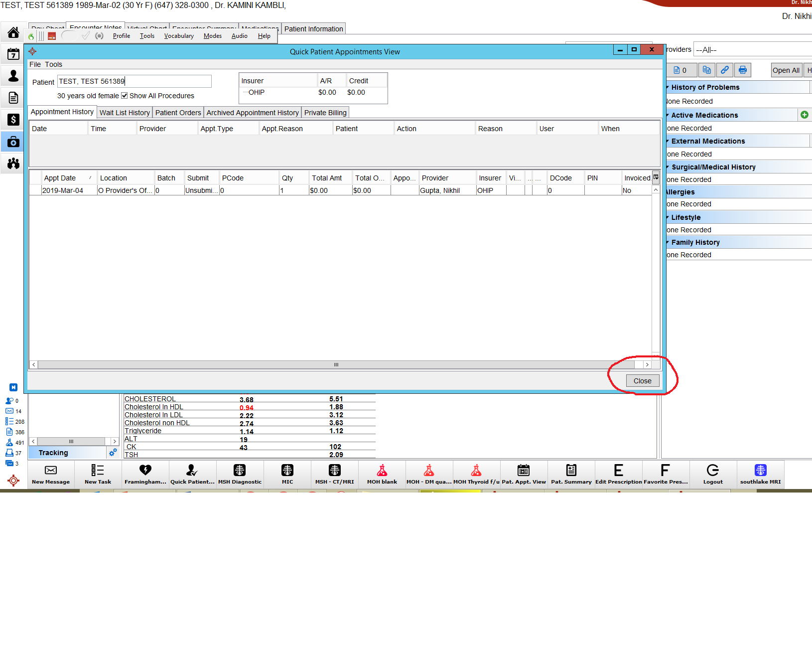812x666 pixels.
Task: Uncheck Show All Procedures checkbox
Action: [125, 96]
